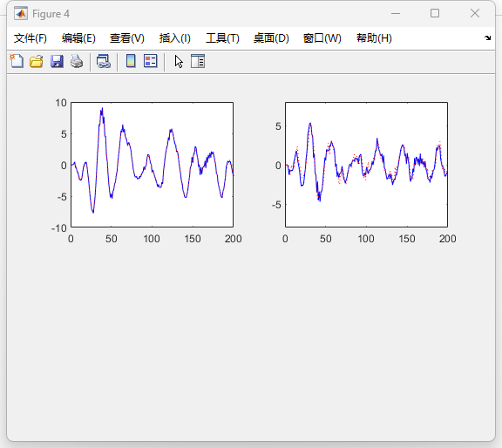Save the figure with the floppy disk icon
502x448 pixels.
pyautogui.click(x=57, y=61)
